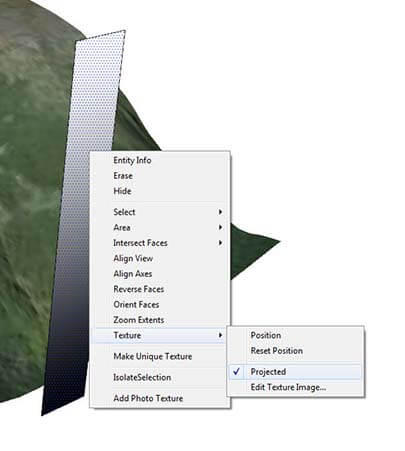The height and width of the screenshot is (451, 405).
Task: Expand the Intersect Faces submenu arrow
Action: point(220,242)
